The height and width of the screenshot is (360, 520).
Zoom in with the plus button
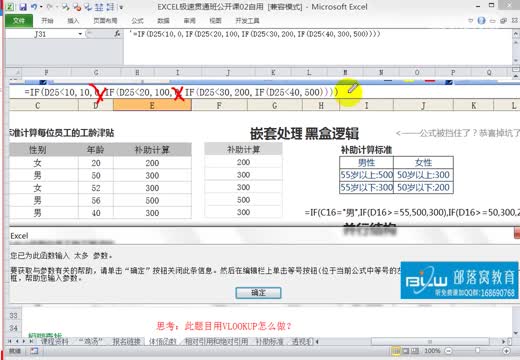click(x=506, y=351)
